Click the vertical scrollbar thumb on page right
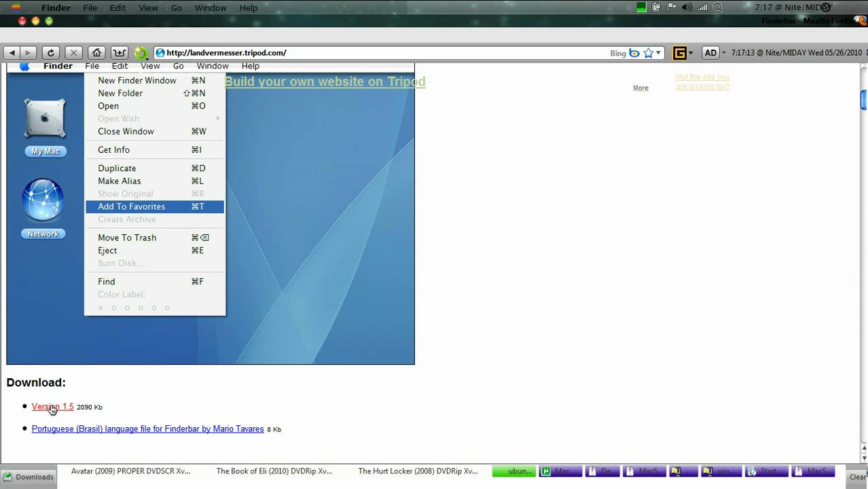The image size is (868, 489). 864,99
